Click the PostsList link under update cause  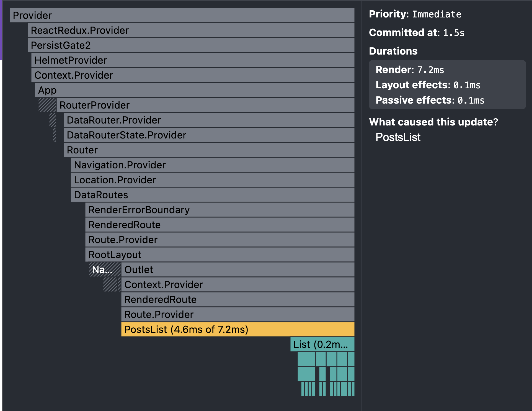point(398,137)
